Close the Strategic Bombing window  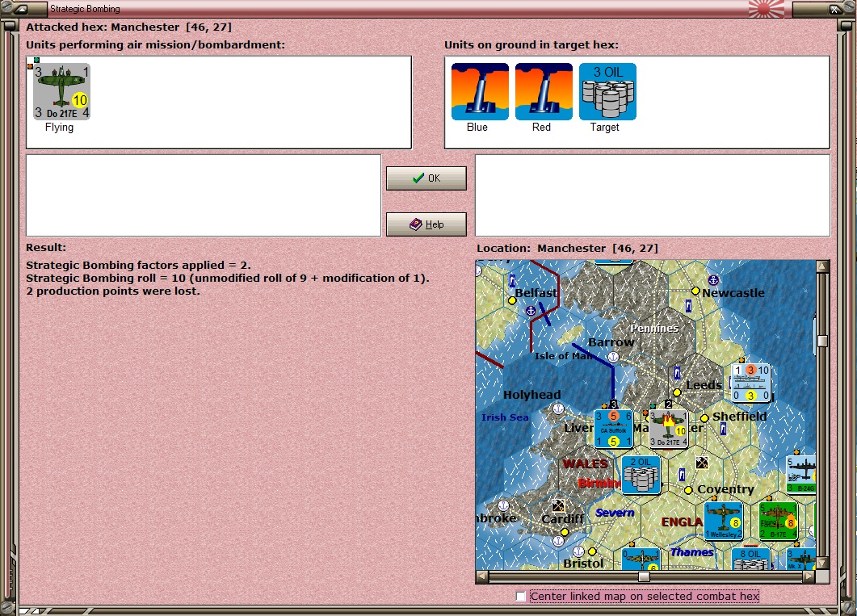click(x=836, y=9)
